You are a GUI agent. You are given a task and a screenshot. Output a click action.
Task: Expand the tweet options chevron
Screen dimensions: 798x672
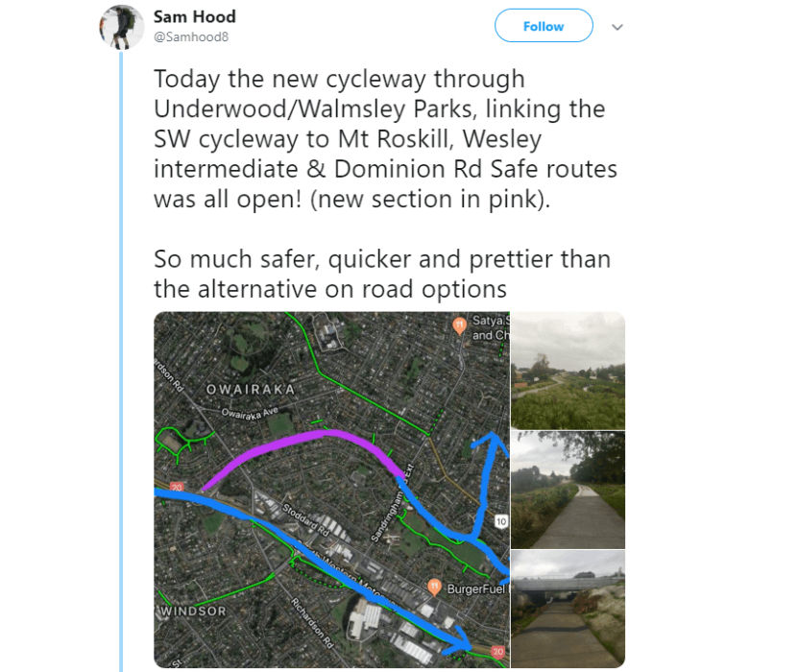pyautogui.click(x=617, y=27)
